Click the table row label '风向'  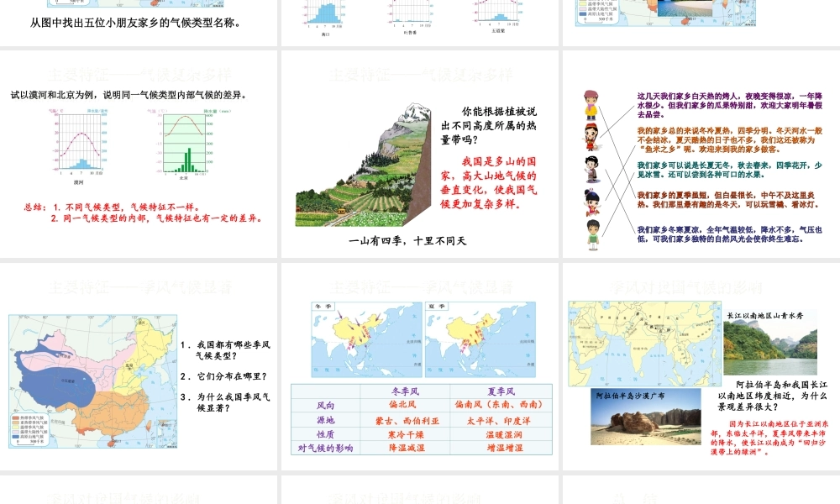pyautogui.click(x=325, y=405)
